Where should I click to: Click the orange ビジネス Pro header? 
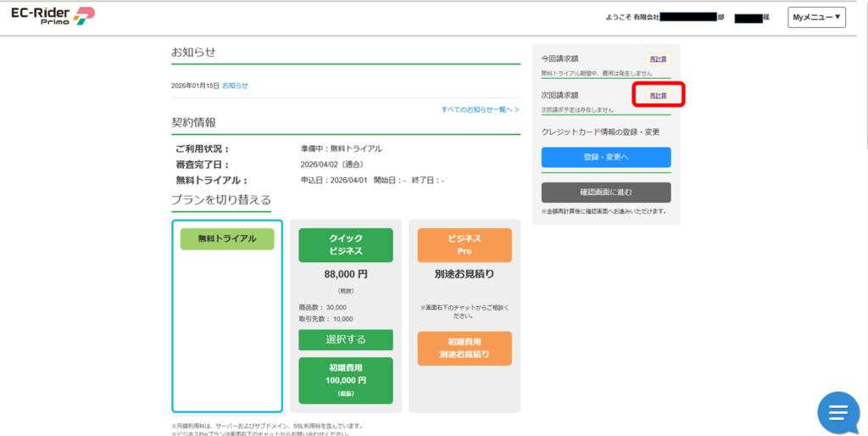click(x=464, y=245)
